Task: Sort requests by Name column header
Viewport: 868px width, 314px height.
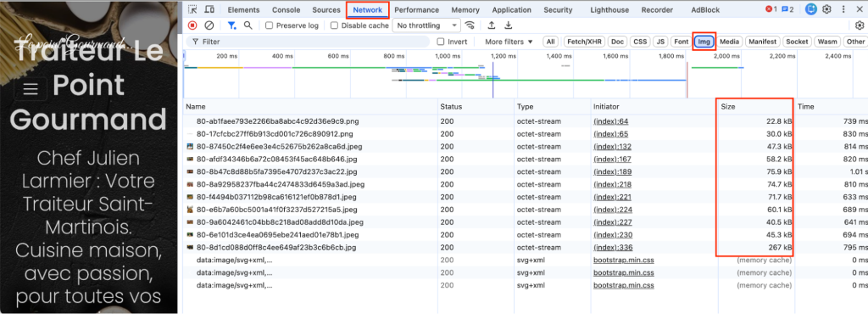Action: [x=310, y=106]
